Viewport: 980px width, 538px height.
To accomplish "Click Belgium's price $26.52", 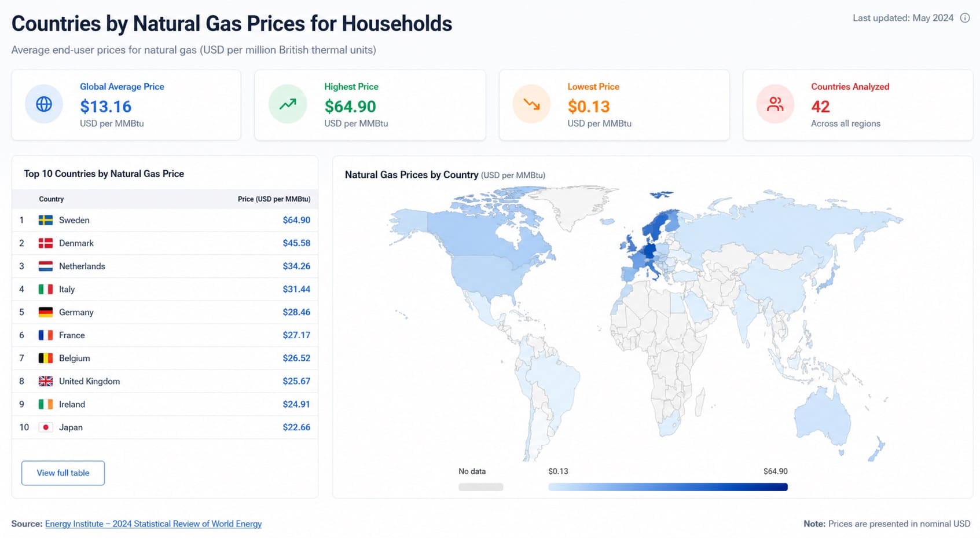I will 296,358.
